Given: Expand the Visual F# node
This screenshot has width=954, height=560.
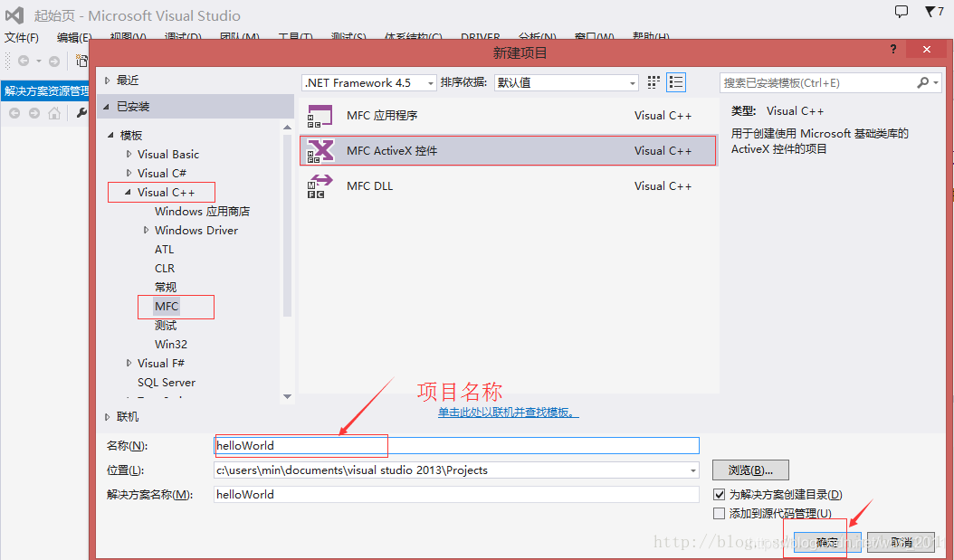Looking at the screenshot, I should (x=129, y=363).
